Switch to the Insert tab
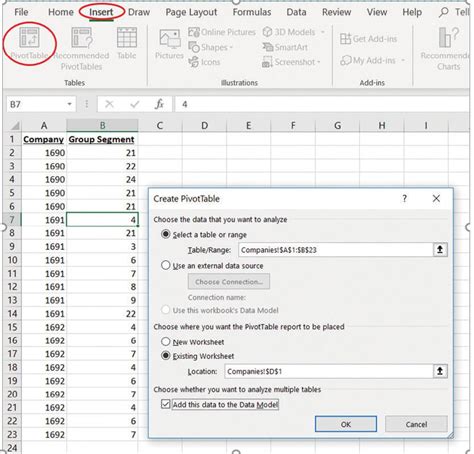The width and height of the screenshot is (474, 454). tap(101, 12)
